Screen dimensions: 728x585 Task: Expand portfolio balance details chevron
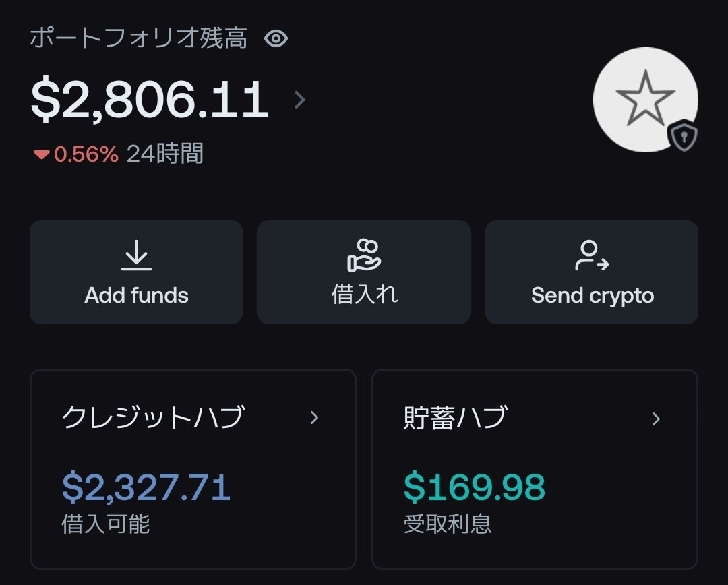(x=300, y=100)
